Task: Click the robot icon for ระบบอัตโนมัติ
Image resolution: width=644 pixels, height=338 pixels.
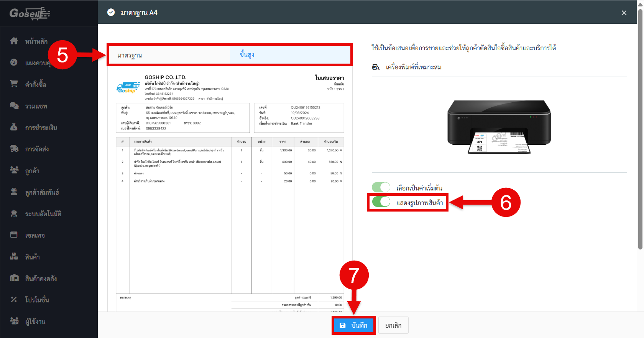Action: pyautogui.click(x=14, y=213)
